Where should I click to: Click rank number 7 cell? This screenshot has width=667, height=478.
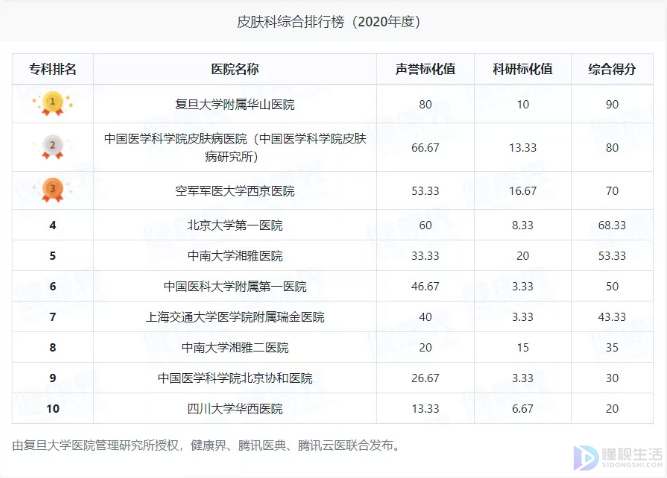[x=52, y=317]
